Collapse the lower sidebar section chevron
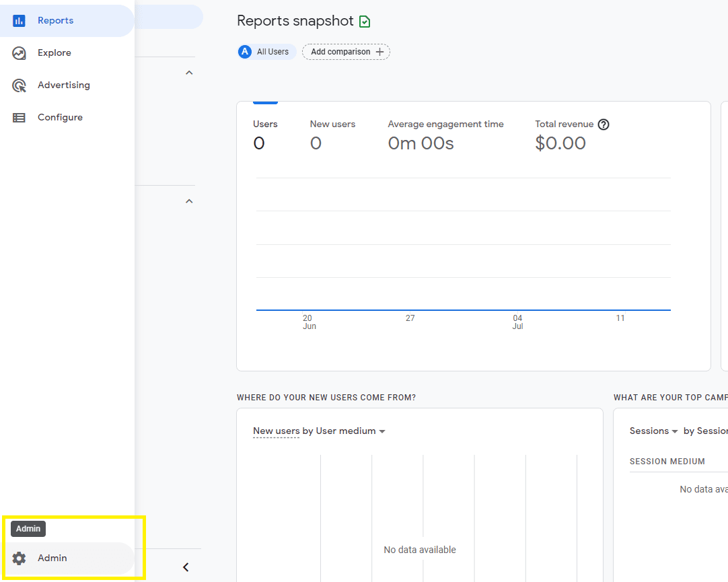 pos(189,201)
